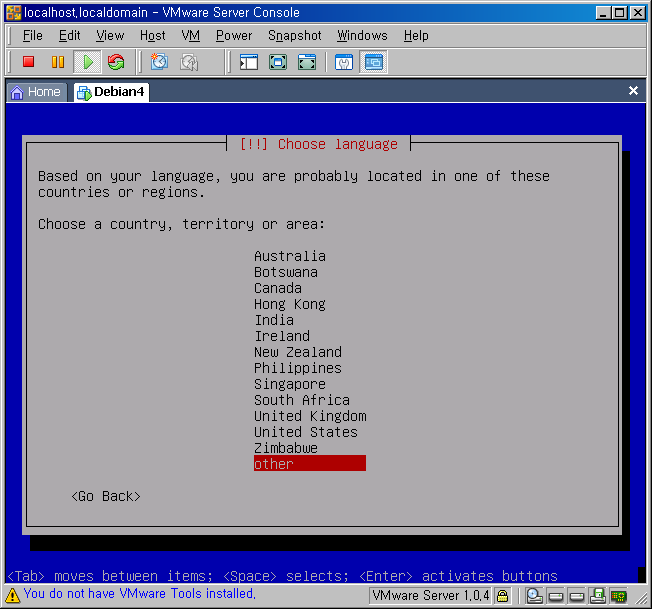Select the highlighted 'other' country option
Viewport: 652px width, 609px height.
click(309, 464)
